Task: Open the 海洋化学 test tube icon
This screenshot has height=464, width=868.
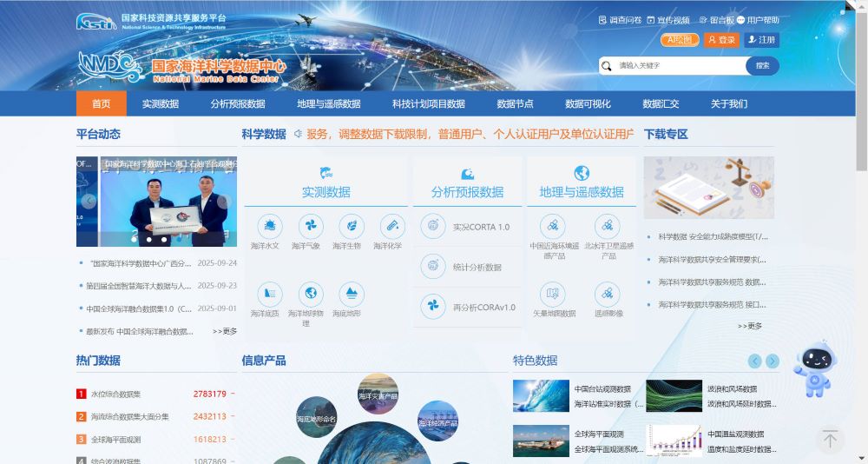Action: point(391,228)
